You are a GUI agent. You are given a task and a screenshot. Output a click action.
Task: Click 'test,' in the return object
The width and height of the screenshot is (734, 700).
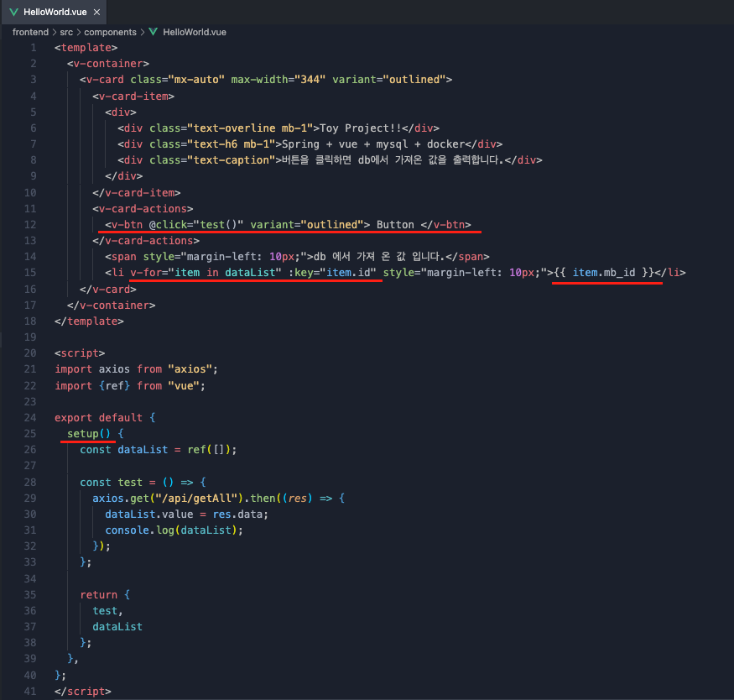pos(107,610)
